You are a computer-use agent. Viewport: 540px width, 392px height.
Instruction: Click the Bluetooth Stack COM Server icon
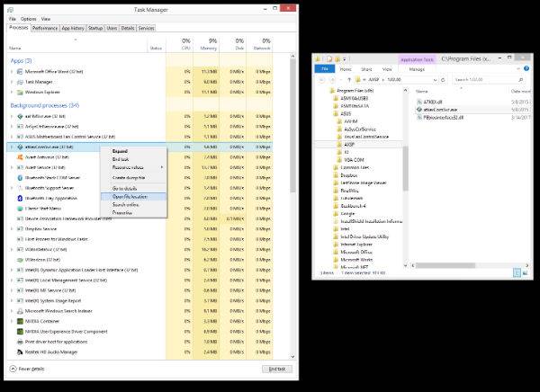pyautogui.click(x=20, y=178)
